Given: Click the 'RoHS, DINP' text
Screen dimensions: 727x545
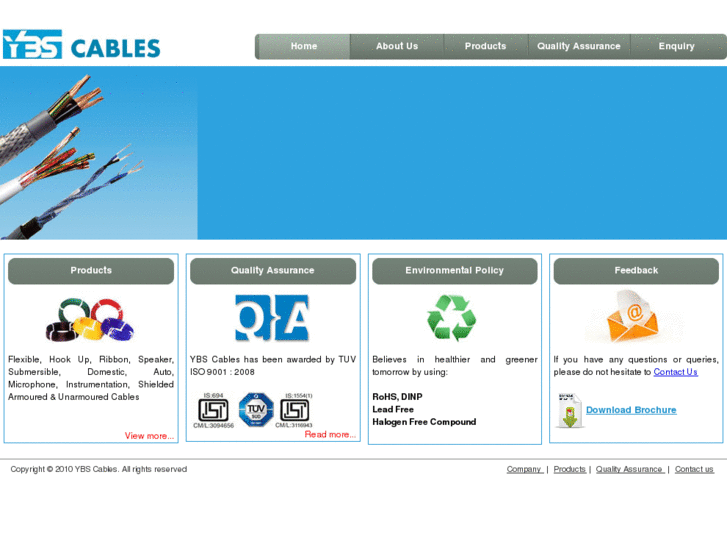Looking at the screenshot, I should (x=397, y=397).
